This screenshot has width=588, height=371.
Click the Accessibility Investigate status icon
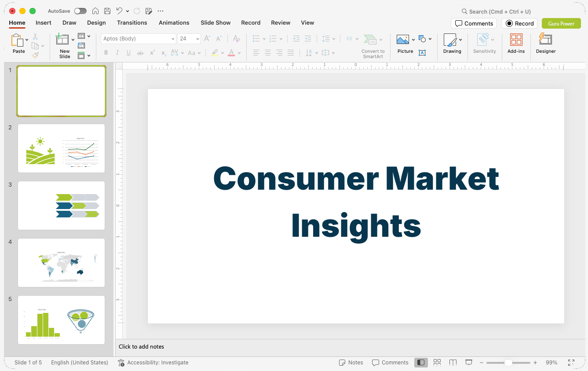(121, 363)
